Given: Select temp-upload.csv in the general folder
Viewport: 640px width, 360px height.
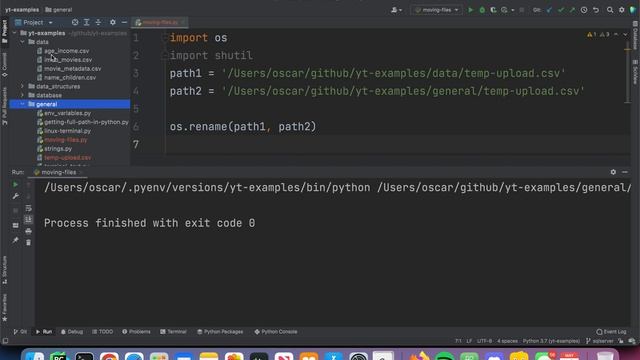Looking at the screenshot, I should pyautogui.click(x=67, y=158).
